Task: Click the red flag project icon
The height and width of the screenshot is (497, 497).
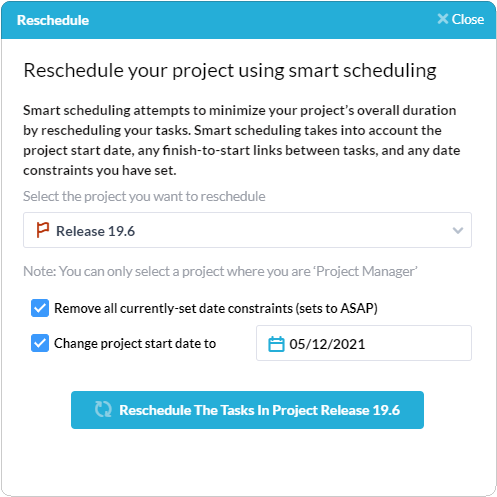Action: coord(43,230)
